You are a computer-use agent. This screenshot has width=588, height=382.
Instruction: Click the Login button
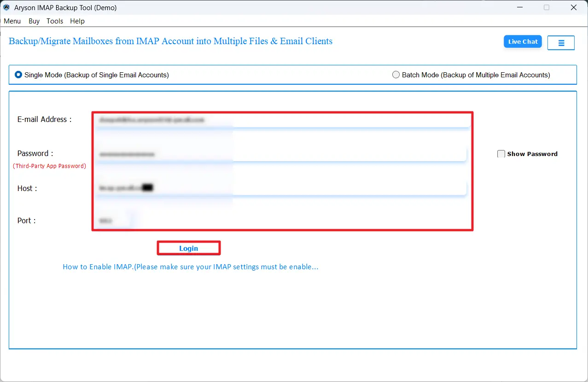point(189,249)
